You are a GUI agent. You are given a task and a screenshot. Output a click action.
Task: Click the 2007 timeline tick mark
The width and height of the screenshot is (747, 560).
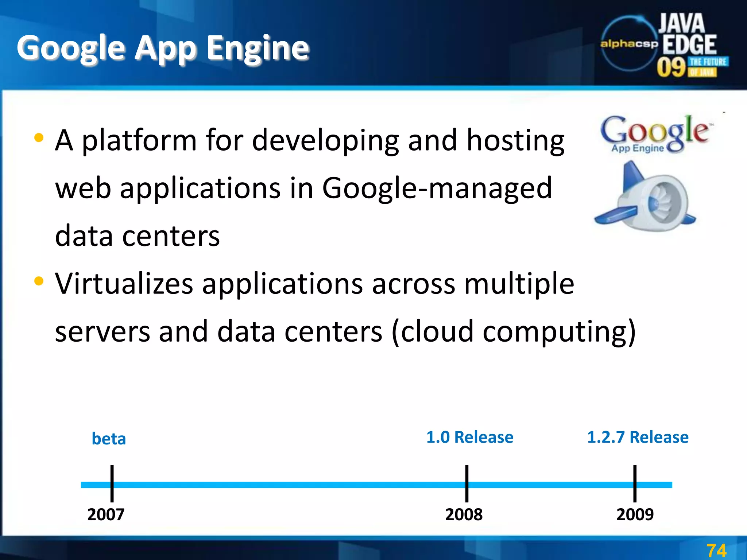point(112,484)
